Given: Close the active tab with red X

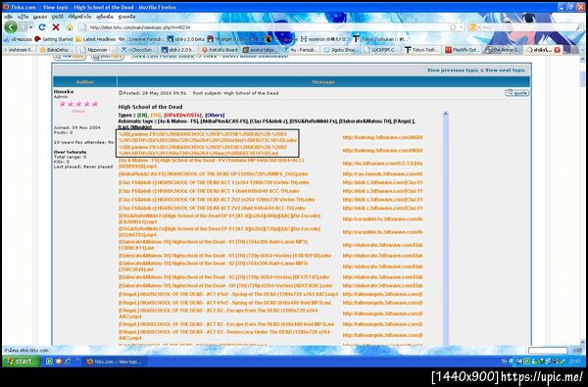Looking at the screenshot, I should 557,50.
